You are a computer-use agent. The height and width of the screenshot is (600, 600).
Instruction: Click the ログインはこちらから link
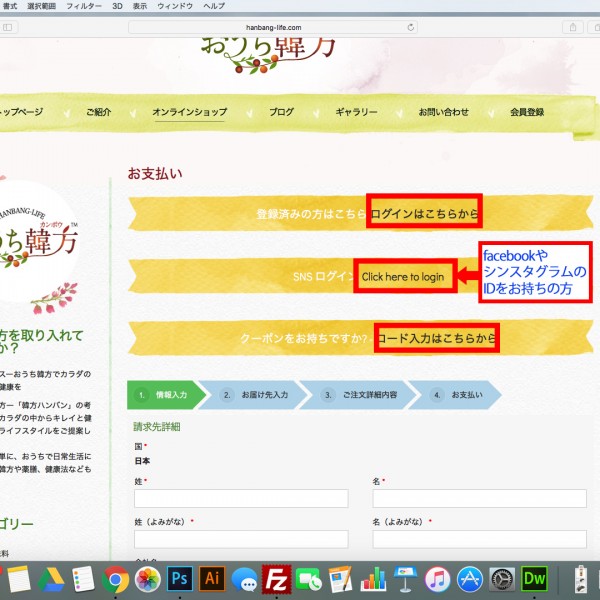[424, 213]
